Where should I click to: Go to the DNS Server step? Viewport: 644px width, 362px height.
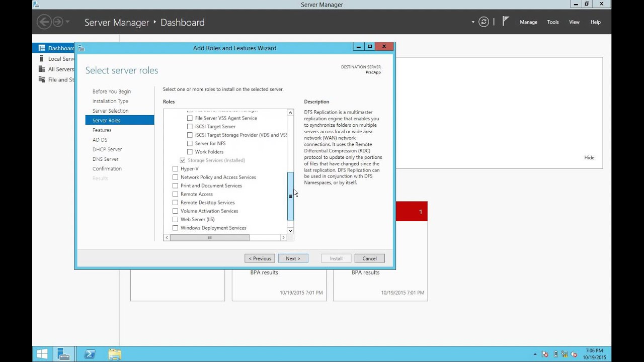106,159
